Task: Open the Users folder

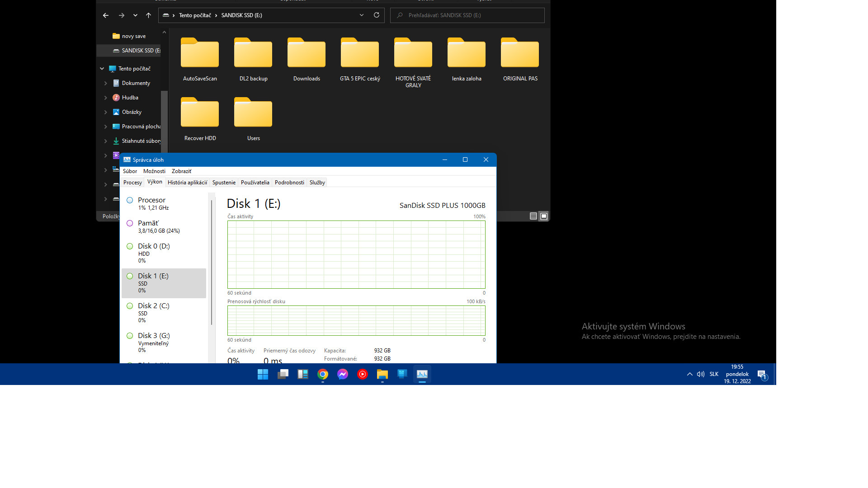Action: [253, 119]
